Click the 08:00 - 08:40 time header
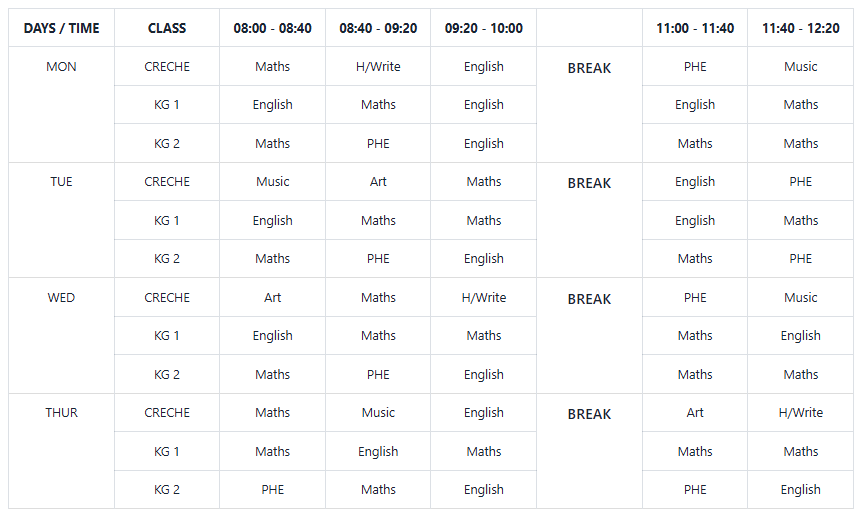The width and height of the screenshot is (864, 519). [272, 28]
